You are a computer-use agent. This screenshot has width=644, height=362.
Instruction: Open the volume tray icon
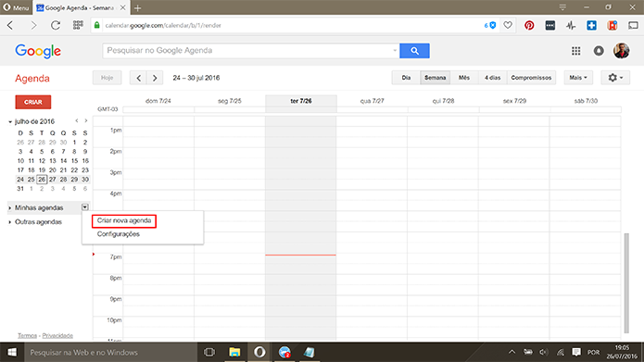pos(543,352)
